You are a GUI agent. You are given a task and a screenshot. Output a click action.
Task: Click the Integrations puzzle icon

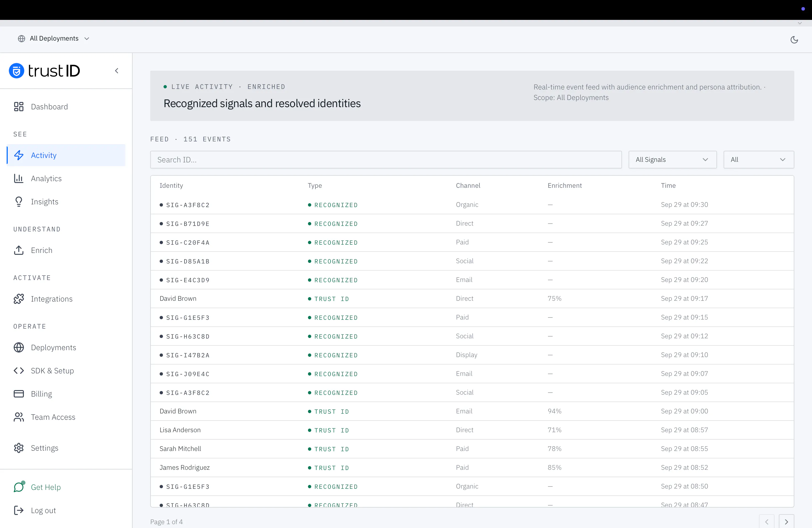click(19, 299)
